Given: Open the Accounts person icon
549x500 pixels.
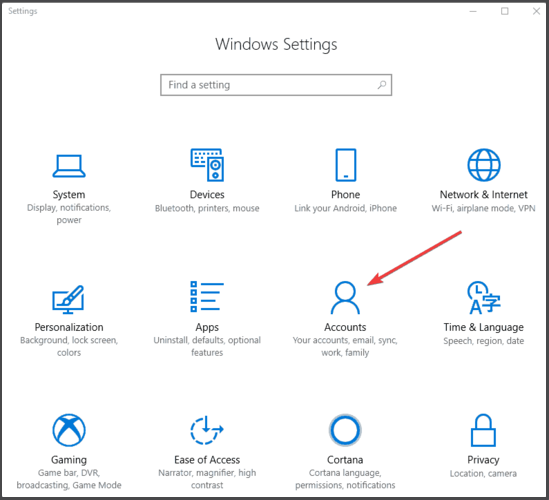Looking at the screenshot, I should 345,298.
